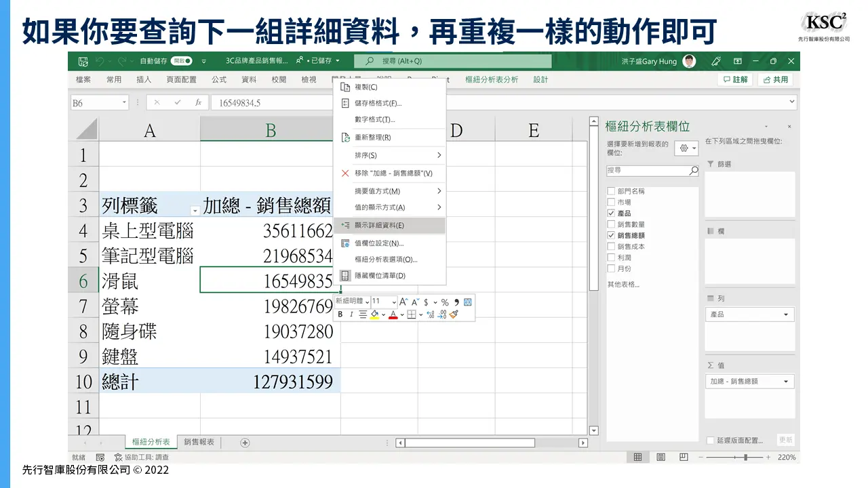Check the 銷售成本 field checkbox
This screenshot has width=868, height=488.
[x=612, y=247]
